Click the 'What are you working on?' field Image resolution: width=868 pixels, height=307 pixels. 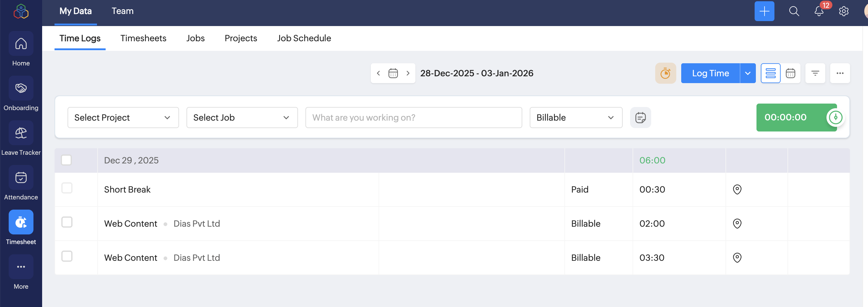point(414,118)
